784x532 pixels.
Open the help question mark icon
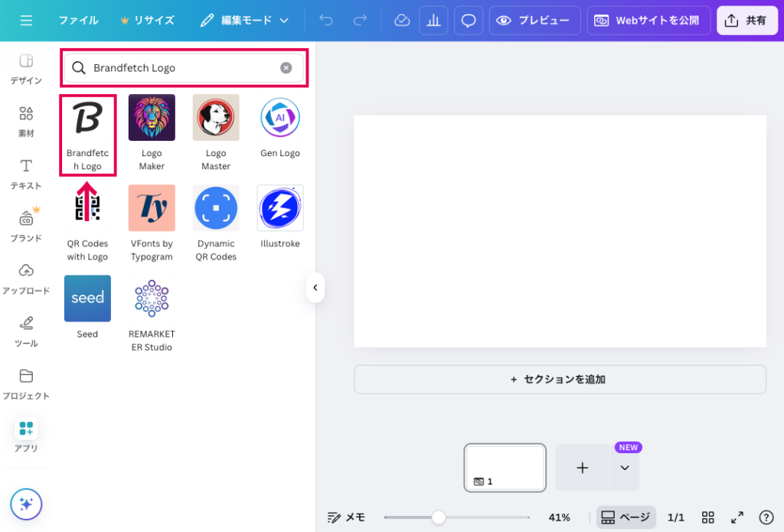766,517
